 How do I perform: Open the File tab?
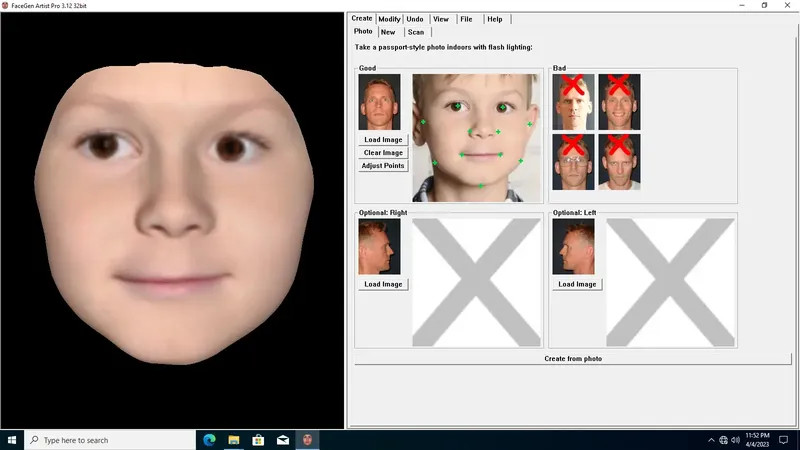[466, 19]
